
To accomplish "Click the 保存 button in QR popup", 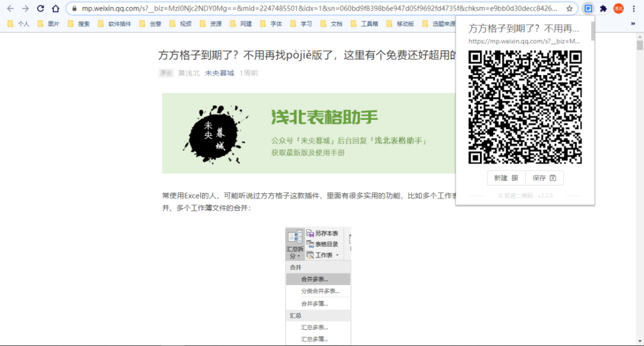I will click(x=544, y=178).
